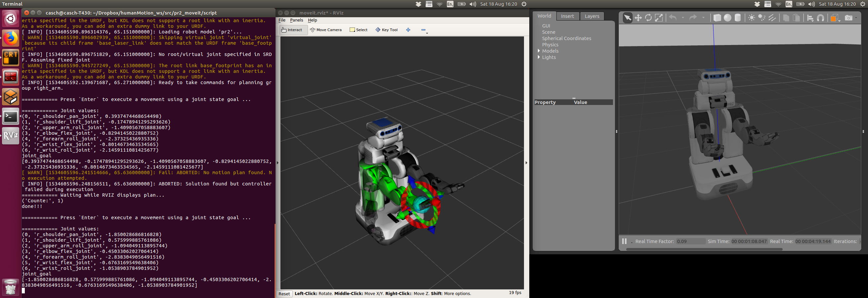The height and width of the screenshot is (298, 868).
Task: Click the red terminal-window launcher icon
Action: point(11,77)
